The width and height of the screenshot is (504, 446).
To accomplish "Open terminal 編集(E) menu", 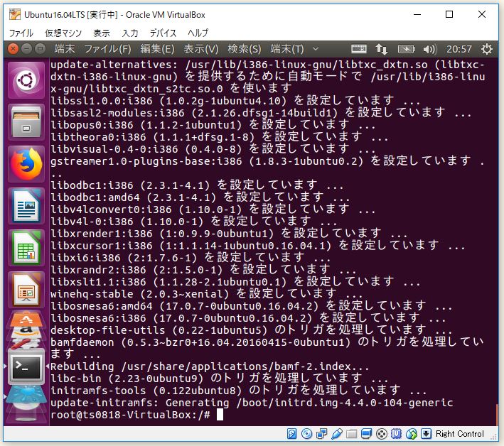I will click(x=158, y=49).
